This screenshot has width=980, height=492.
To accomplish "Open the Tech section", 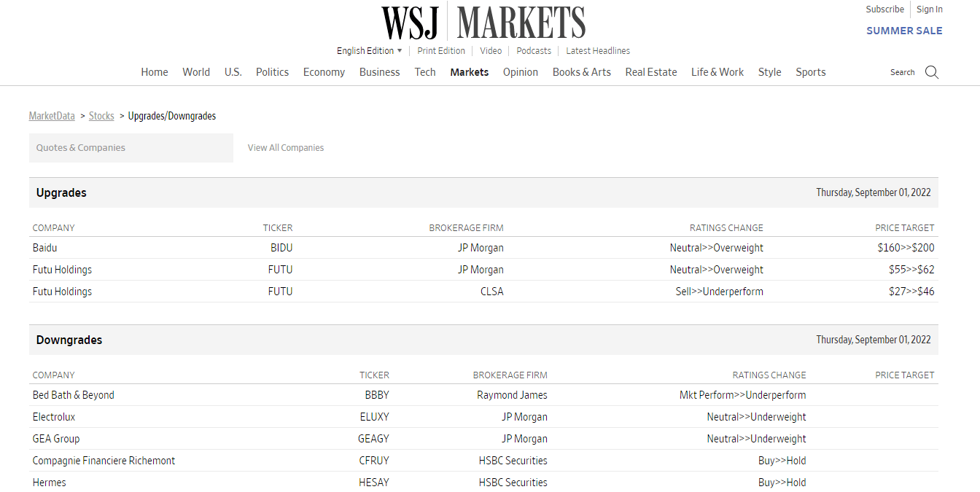I will tap(425, 72).
